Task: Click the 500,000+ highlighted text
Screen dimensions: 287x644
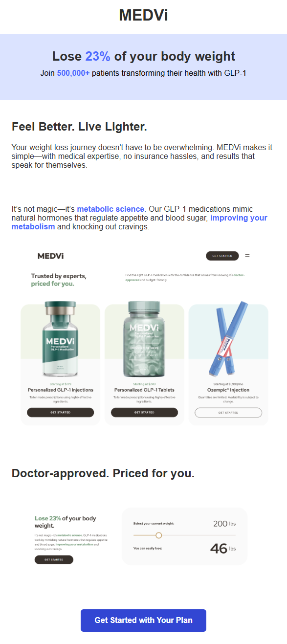Action: point(73,73)
